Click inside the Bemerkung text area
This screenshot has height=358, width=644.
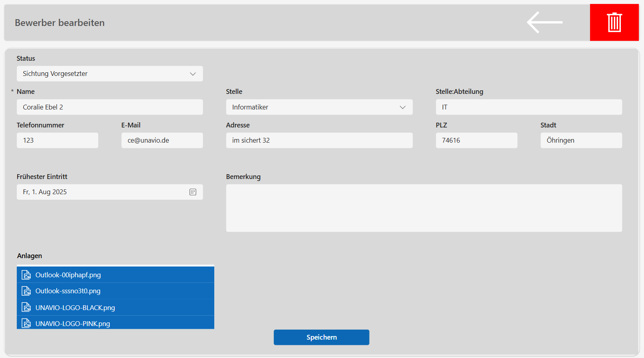click(424, 208)
